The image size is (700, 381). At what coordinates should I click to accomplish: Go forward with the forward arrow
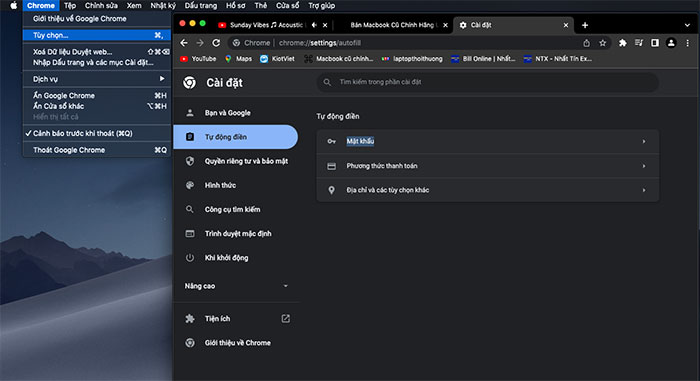pos(200,43)
